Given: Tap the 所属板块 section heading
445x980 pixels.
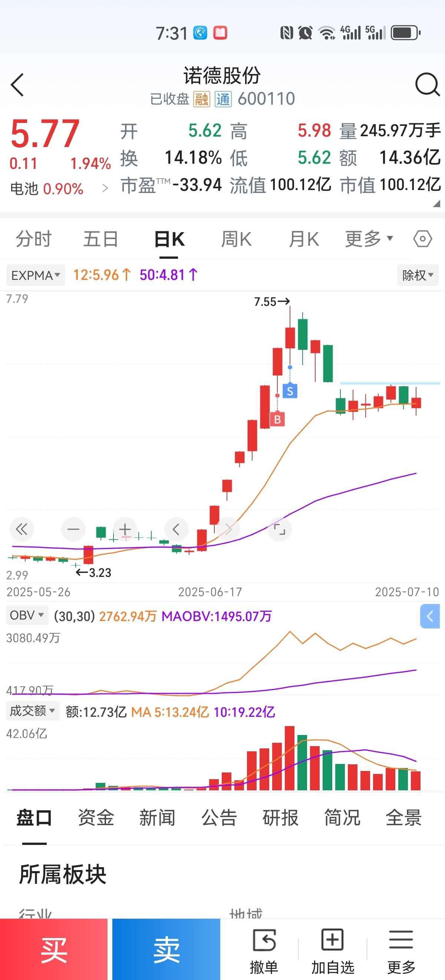Looking at the screenshot, I should coord(63,874).
